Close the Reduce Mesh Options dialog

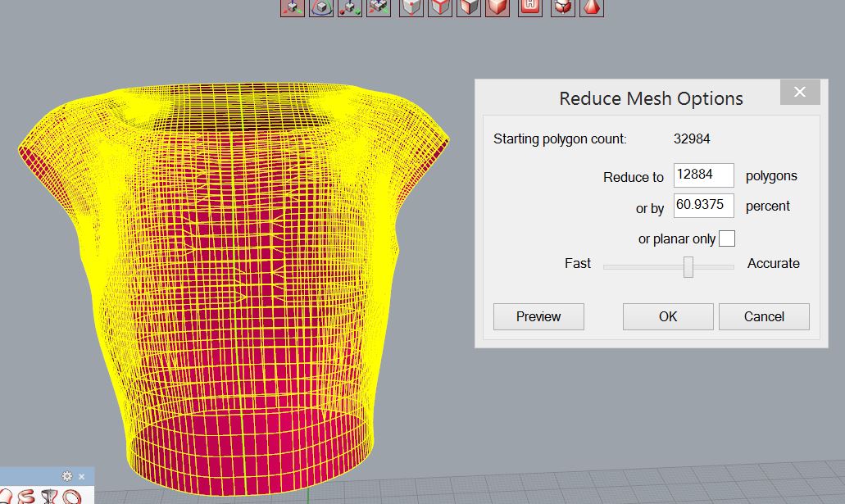click(800, 92)
